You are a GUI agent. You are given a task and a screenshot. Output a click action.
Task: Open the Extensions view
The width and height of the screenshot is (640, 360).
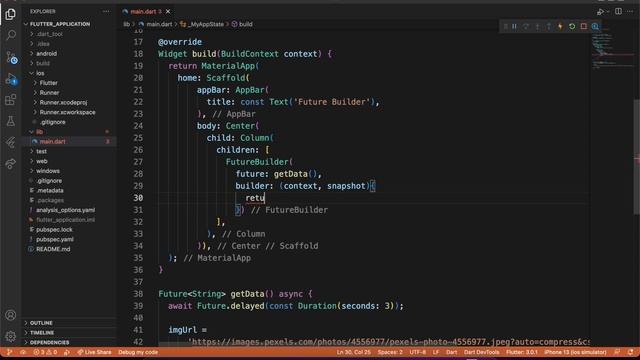11,100
